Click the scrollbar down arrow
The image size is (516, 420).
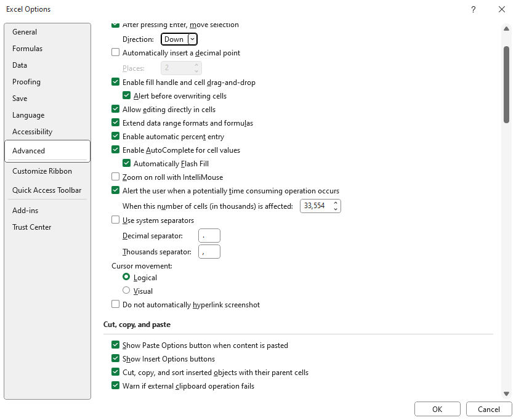coord(507,394)
